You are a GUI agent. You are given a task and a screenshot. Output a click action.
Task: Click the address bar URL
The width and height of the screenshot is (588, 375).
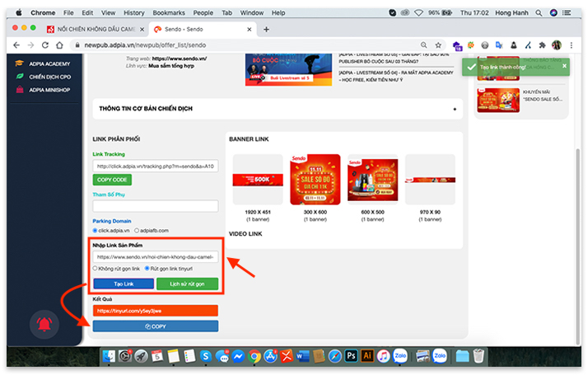click(x=145, y=45)
